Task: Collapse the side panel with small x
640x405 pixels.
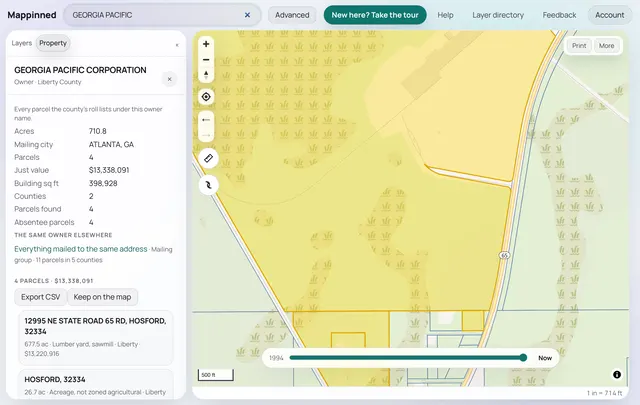Action: click(177, 45)
